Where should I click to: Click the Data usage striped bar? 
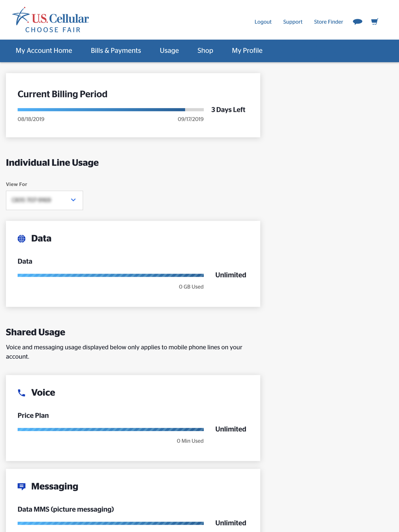point(111,275)
